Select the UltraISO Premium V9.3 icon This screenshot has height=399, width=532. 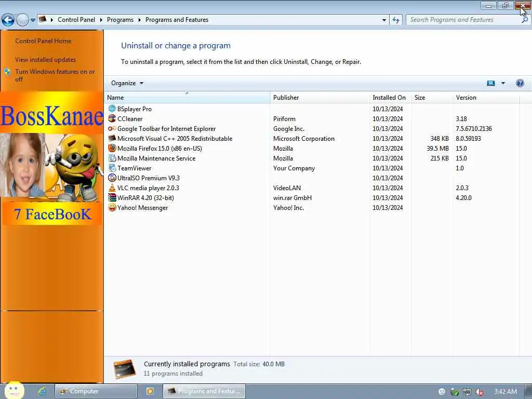coord(112,178)
